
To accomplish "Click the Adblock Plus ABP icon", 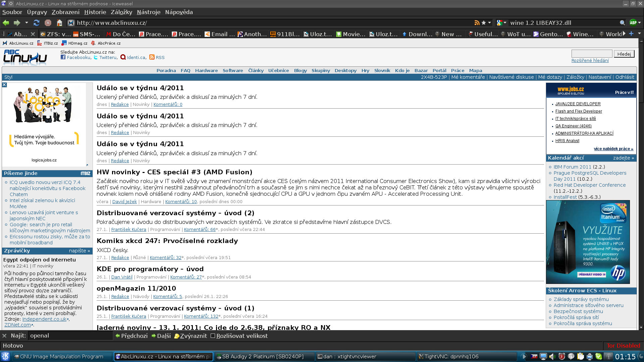I will point(633,23).
